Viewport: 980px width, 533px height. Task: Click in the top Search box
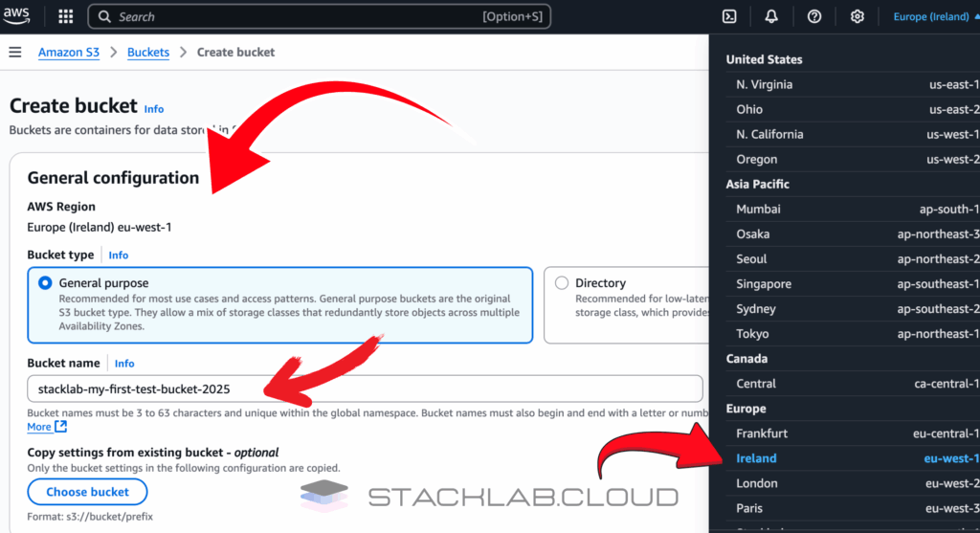320,17
